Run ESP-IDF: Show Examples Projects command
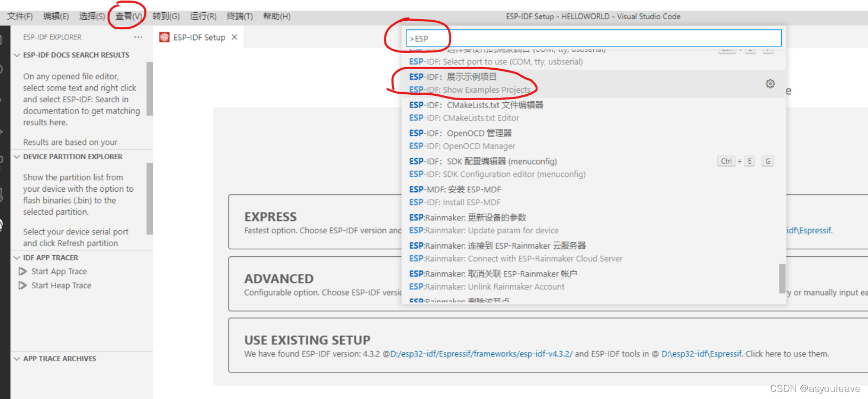Viewport: 868px width, 399px height. tap(594, 84)
